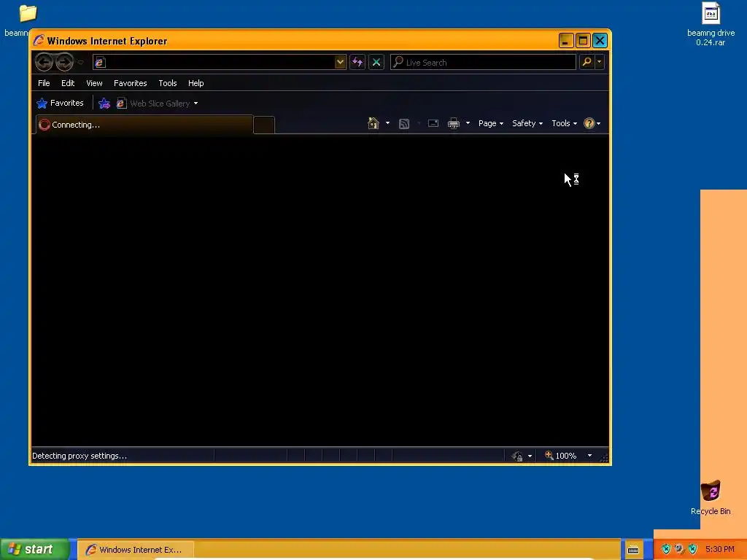Click Add to Favorites Bar icon
Screen dimensions: 747x560
point(104,104)
